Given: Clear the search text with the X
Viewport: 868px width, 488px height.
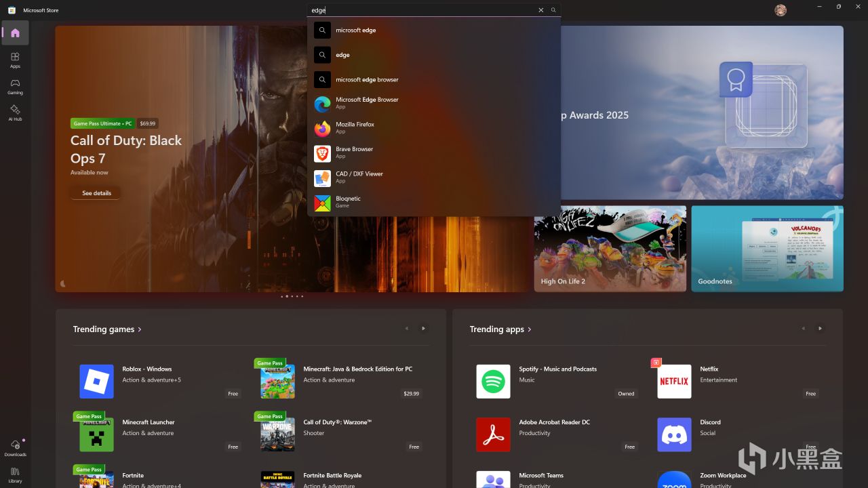Looking at the screenshot, I should [x=541, y=10].
